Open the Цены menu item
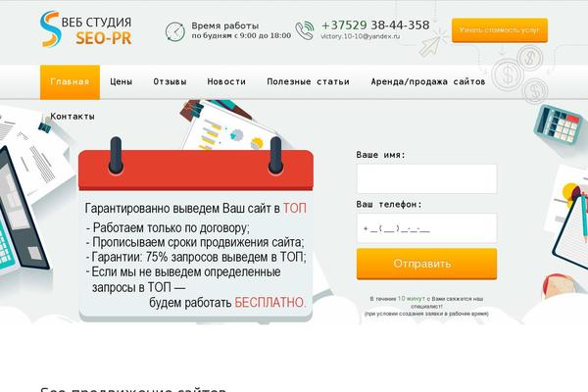Image resolution: width=588 pixels, height=392 pixels. 122,81
